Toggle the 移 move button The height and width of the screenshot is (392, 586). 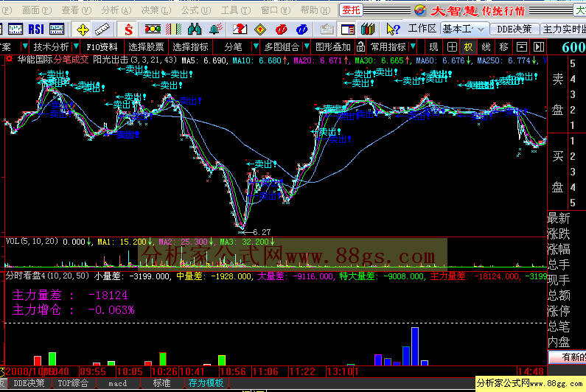tap(503, 46)
